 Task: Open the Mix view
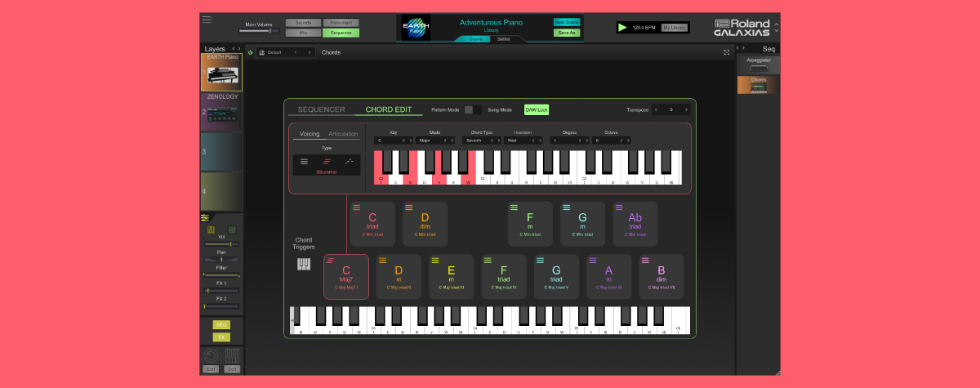303,33
